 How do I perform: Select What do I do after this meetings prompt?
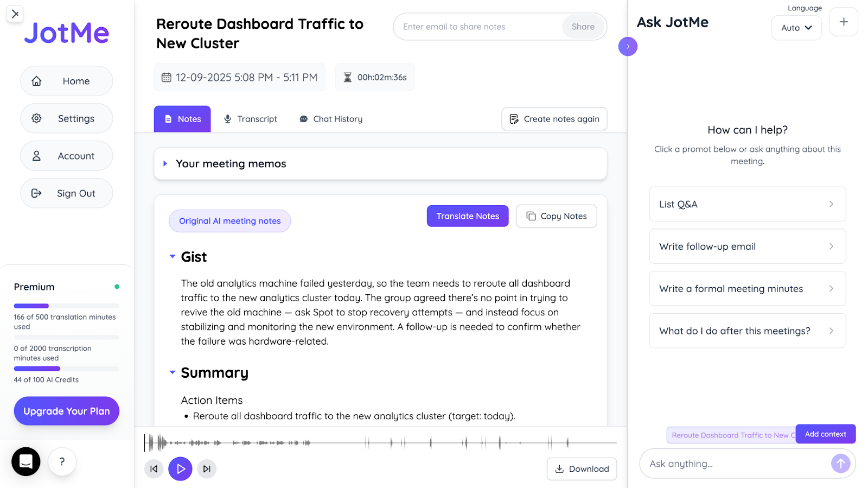click(748, 331)
